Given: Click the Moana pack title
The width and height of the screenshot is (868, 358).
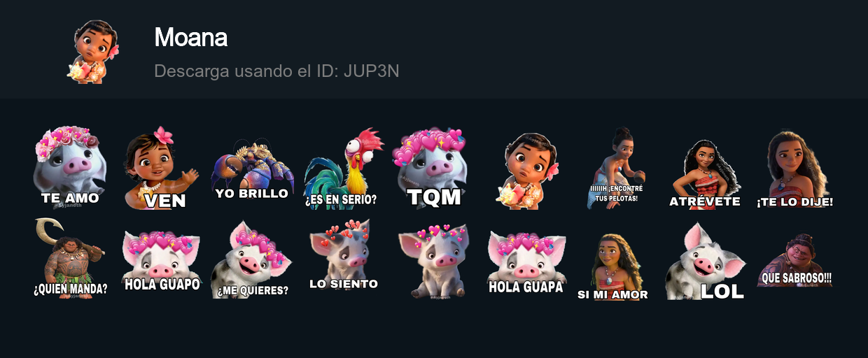Looking at the screenshot, I should 190,37.
